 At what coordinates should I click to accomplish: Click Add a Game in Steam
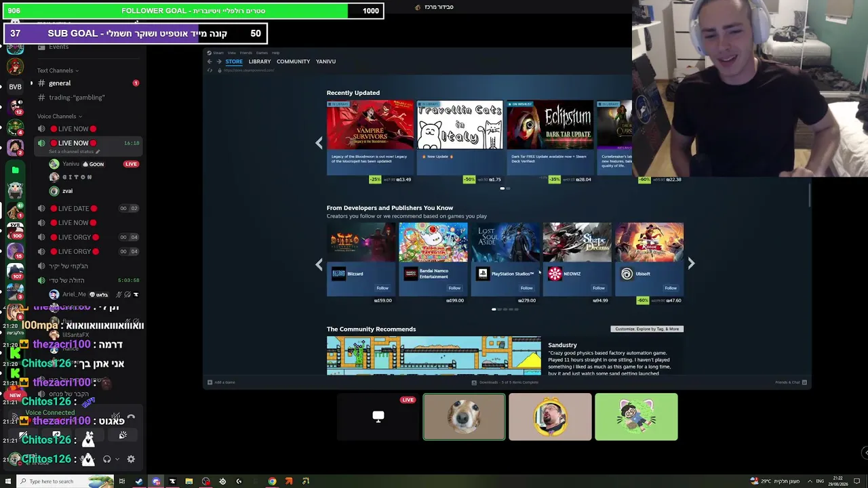222,382
